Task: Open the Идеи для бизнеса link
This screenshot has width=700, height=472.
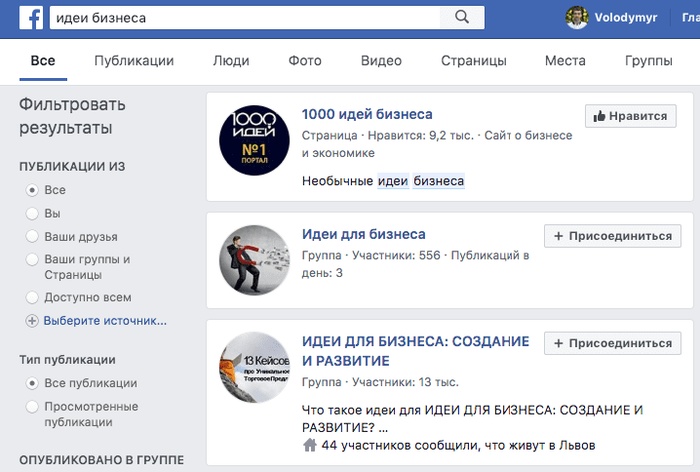Action: click(x=363, y=234)
